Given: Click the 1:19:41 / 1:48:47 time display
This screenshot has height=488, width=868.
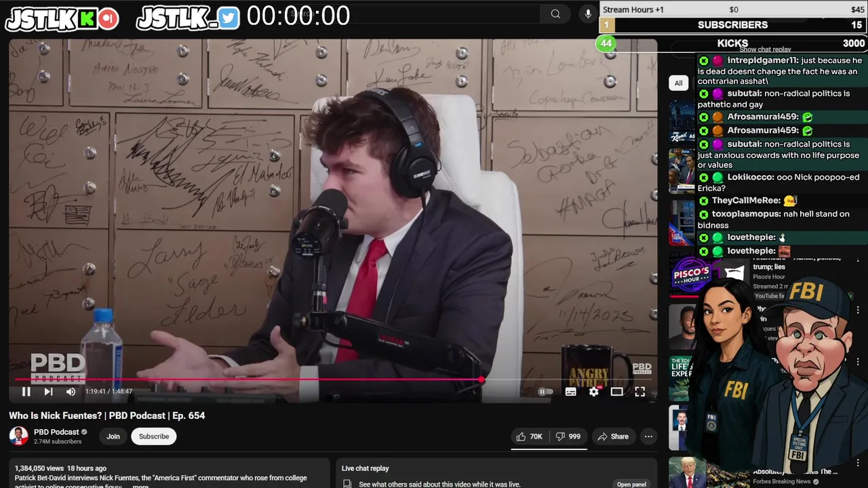Looking at the screenshot, I should point(108,392).
